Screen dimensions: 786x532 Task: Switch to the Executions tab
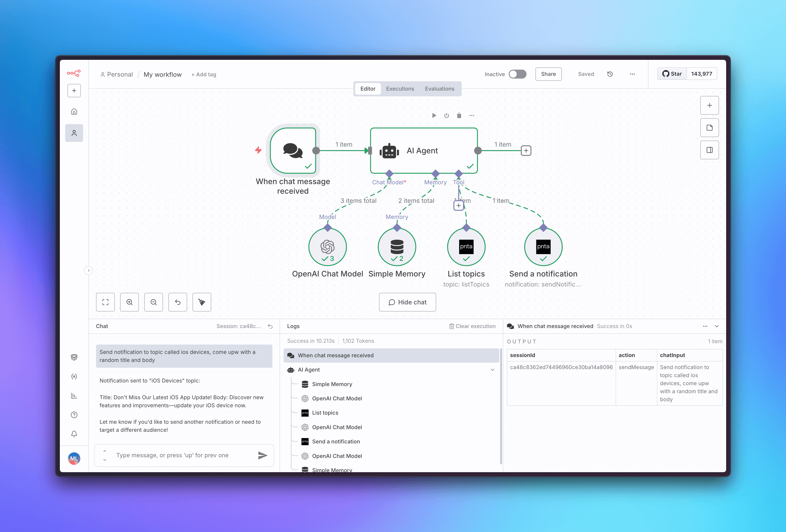pos(400,89)
